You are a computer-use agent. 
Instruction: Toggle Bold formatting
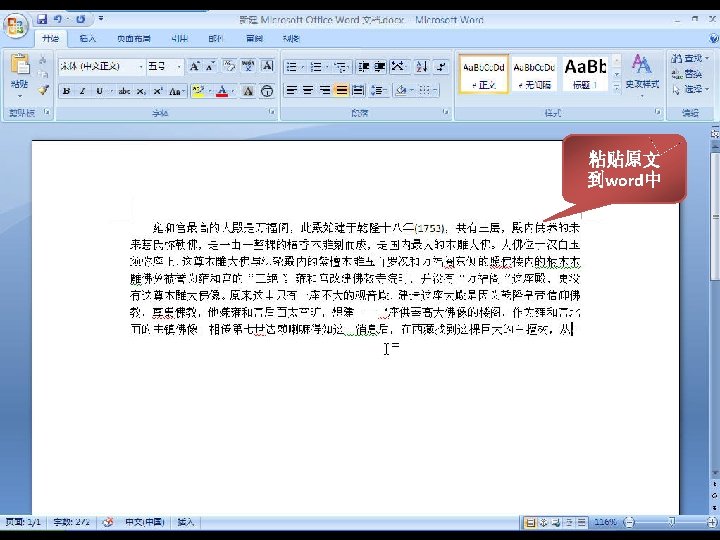[x=66, y=91]
